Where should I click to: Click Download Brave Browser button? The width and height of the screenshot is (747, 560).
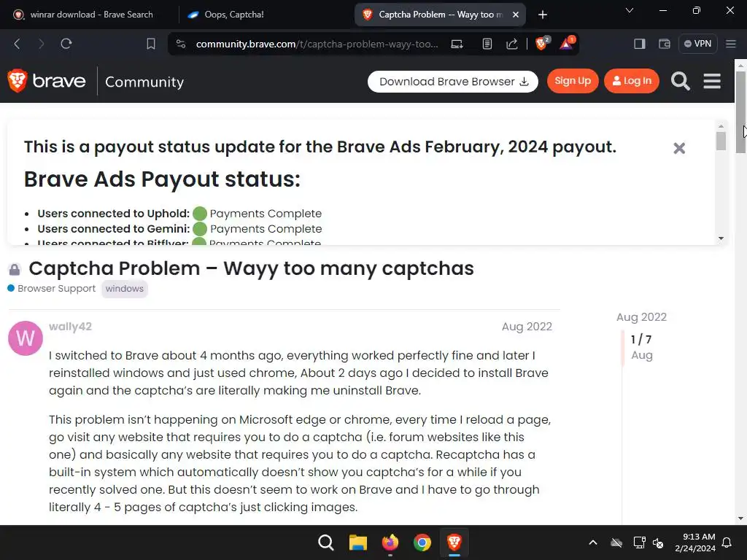(x=452, y=82)
